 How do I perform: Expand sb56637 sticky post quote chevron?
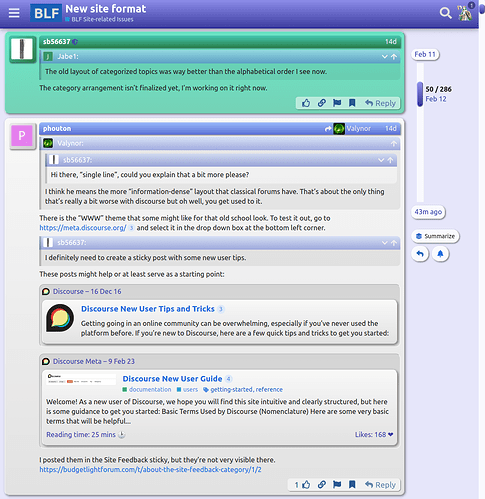coord(385,243)
